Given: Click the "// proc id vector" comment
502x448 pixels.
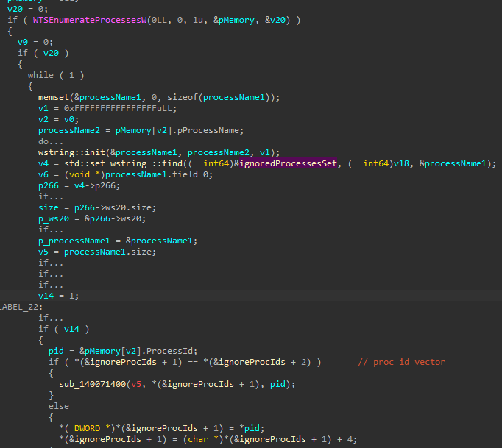Looking at the screenshot, I should (401, 362).
